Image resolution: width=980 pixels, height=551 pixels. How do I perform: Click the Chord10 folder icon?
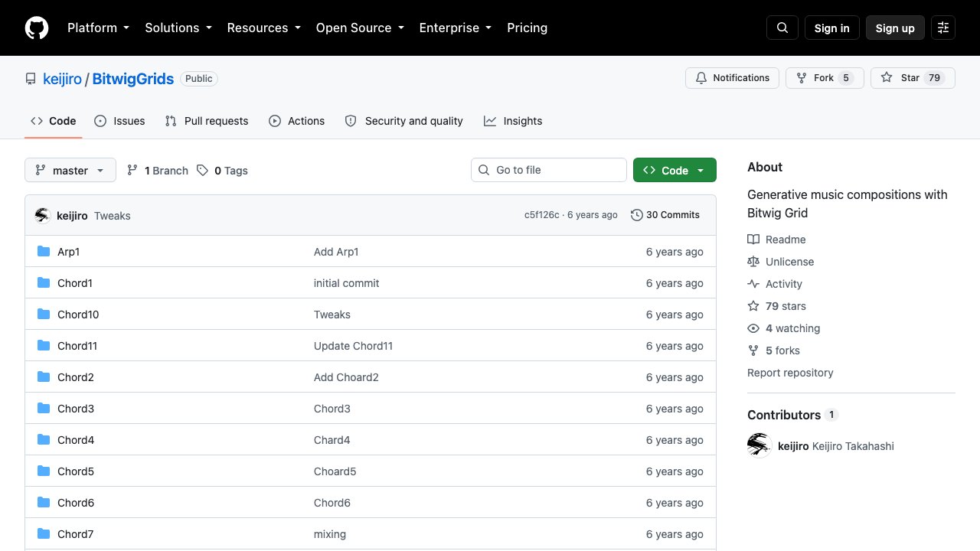(44, 315)
